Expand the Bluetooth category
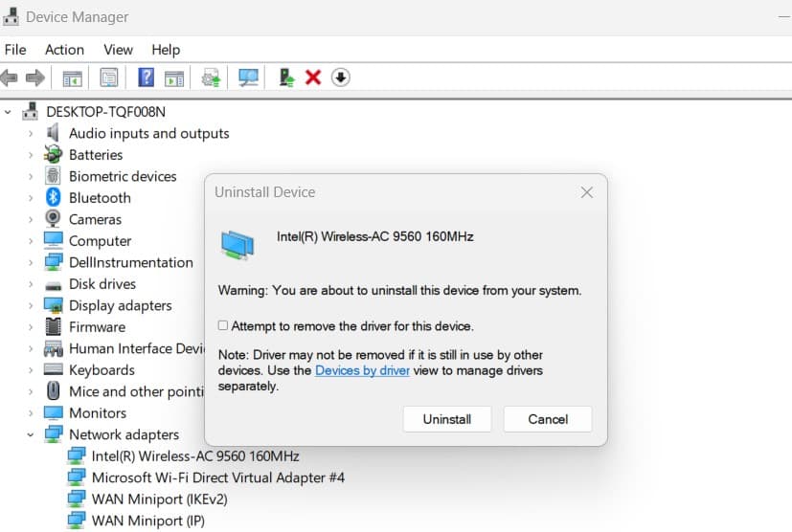The width and height of the screenshot is (792, 532). pos(31,198)
